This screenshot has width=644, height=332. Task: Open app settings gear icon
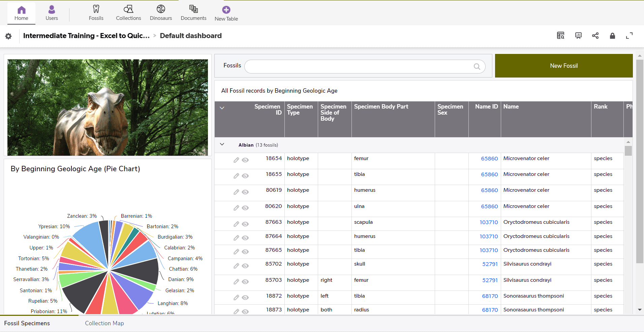click(8, 36)
